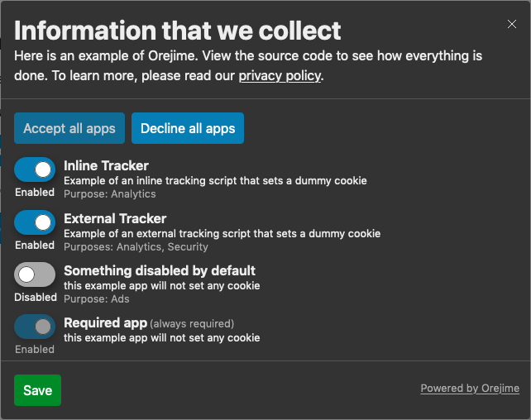Click the Purpose: Ads text
This screenshot has height=420, width=531.
[x=97, y=298]
